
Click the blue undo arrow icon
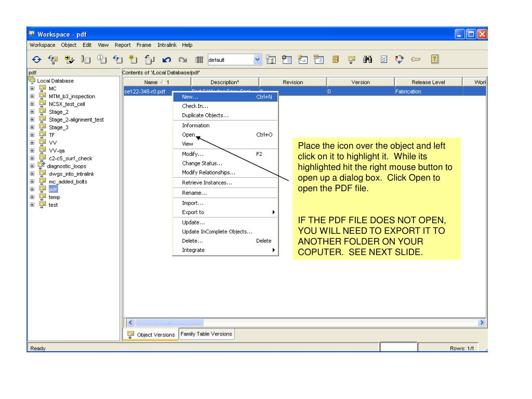(x=166, y=60)
